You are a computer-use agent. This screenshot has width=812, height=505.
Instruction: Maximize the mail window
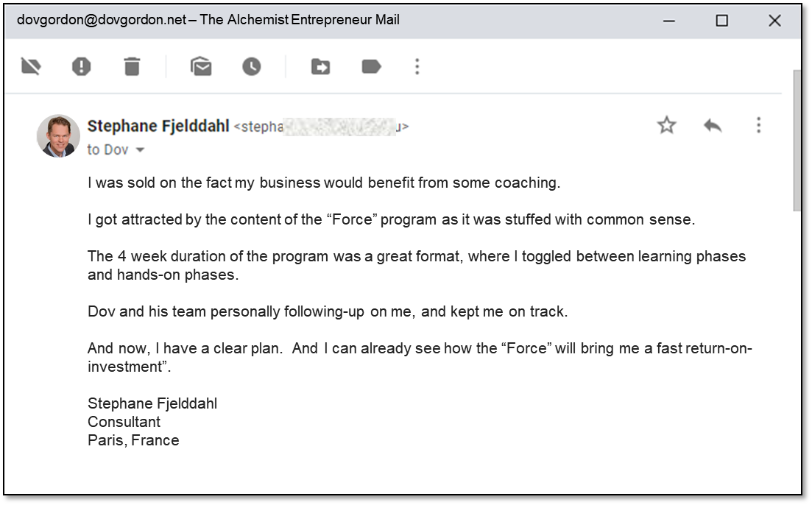(721, 21)
